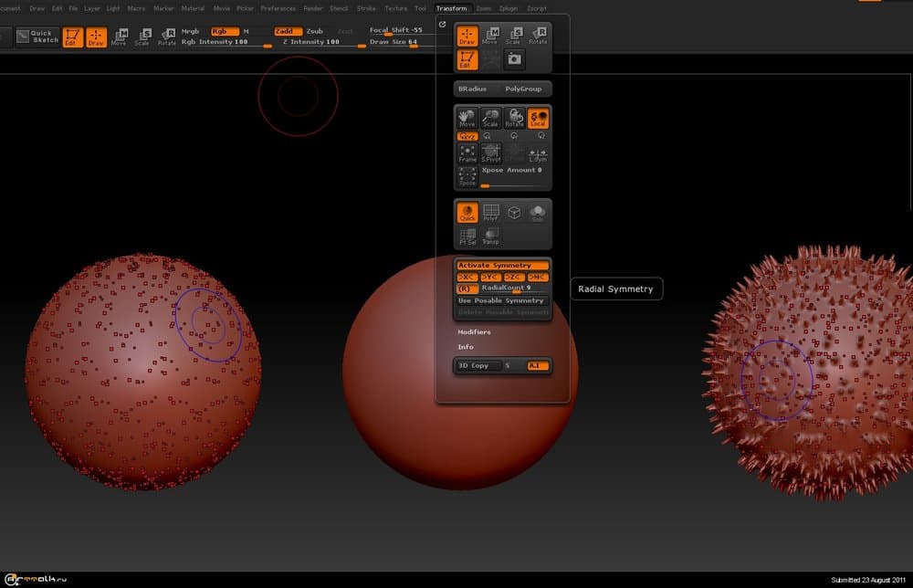This screenshot has width=913, height=588.
Task: Open the Stroke menu
Action: 366,8
